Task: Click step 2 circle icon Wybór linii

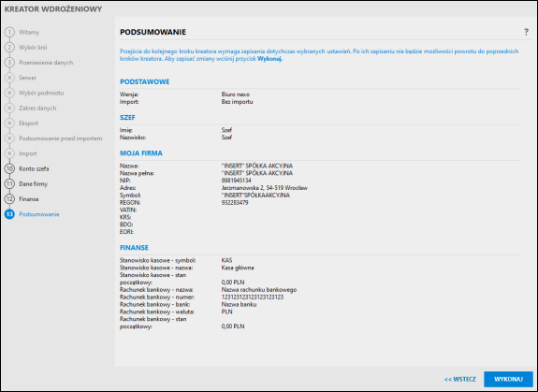Action: tap(9, 48)
